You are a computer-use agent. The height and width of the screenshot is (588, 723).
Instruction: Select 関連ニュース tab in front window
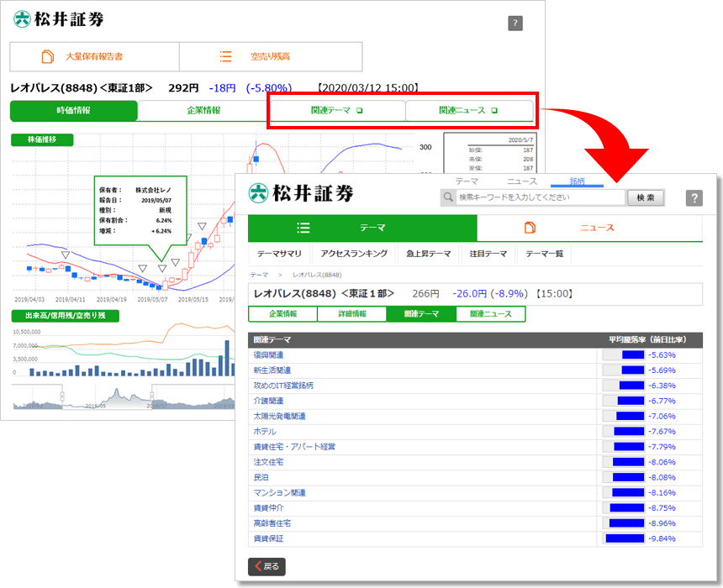coord(491,314)
